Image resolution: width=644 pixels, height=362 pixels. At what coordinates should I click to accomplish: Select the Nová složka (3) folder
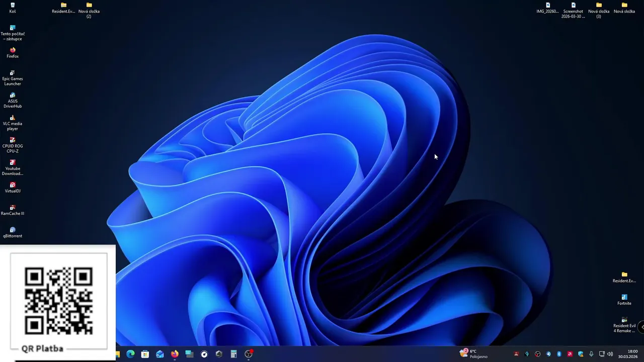(599, 10)
